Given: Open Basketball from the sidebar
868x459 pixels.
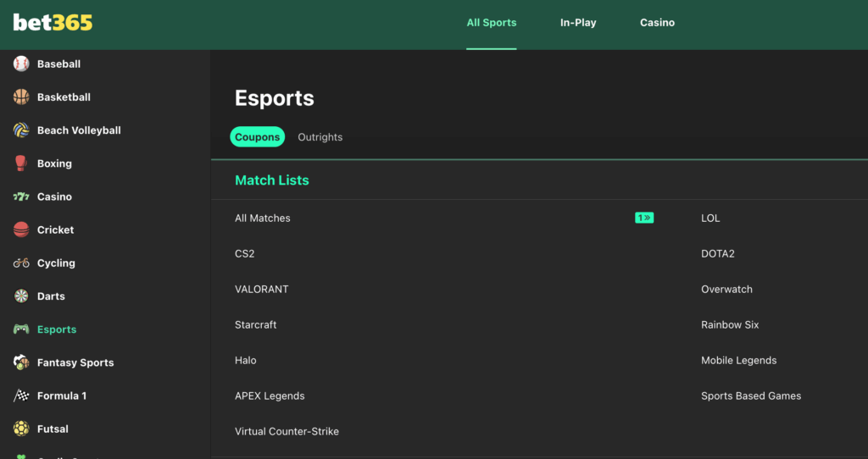Looking at the screenshot, I should [x=64, y=97].
